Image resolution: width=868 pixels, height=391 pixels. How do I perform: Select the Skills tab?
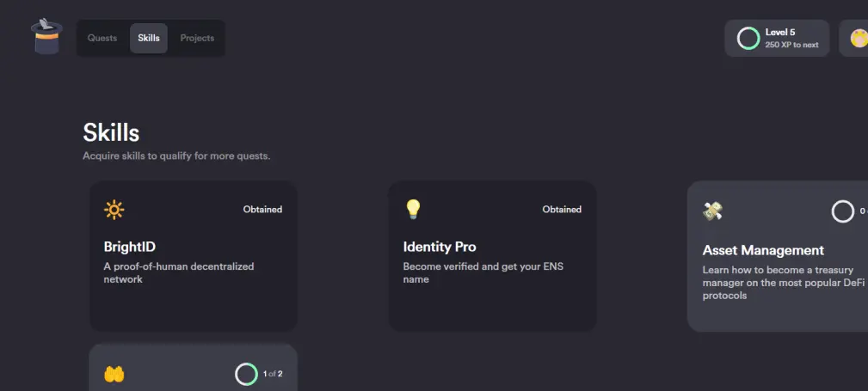coord(148,38)
